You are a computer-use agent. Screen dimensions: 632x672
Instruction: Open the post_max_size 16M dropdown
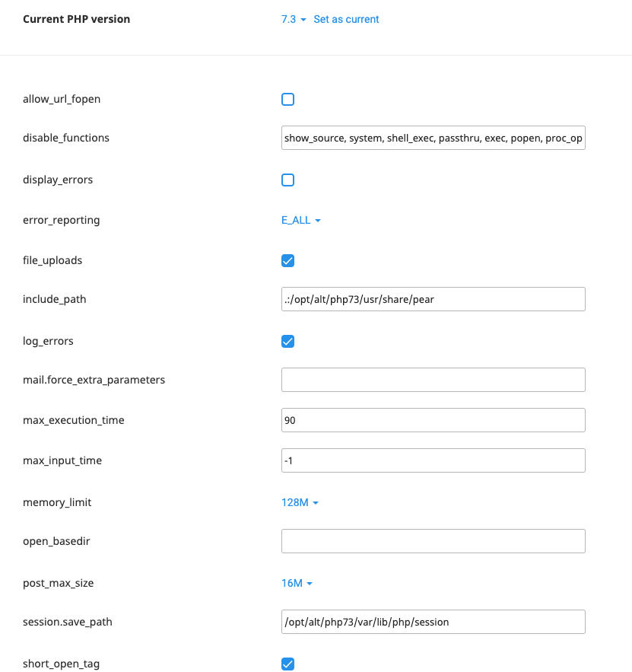297,583
